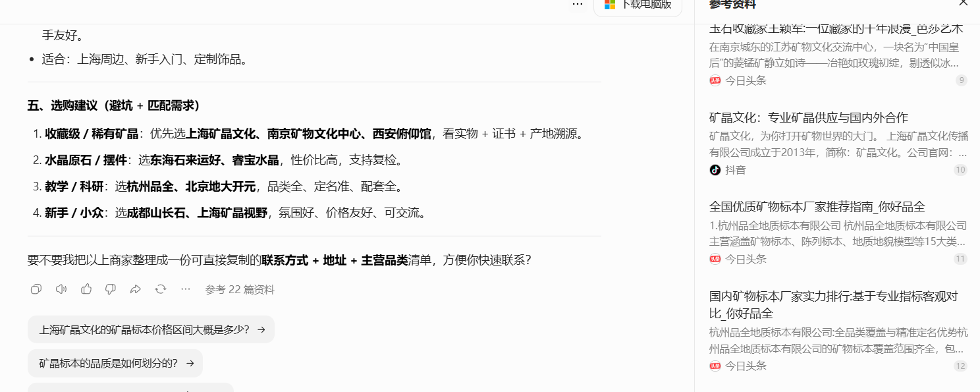Ask 上海矿晶文化的矿晶标本价格区间大概是多少？
Image resolution: width=980 pixels, height=392 pixels.
coord(151,329)
